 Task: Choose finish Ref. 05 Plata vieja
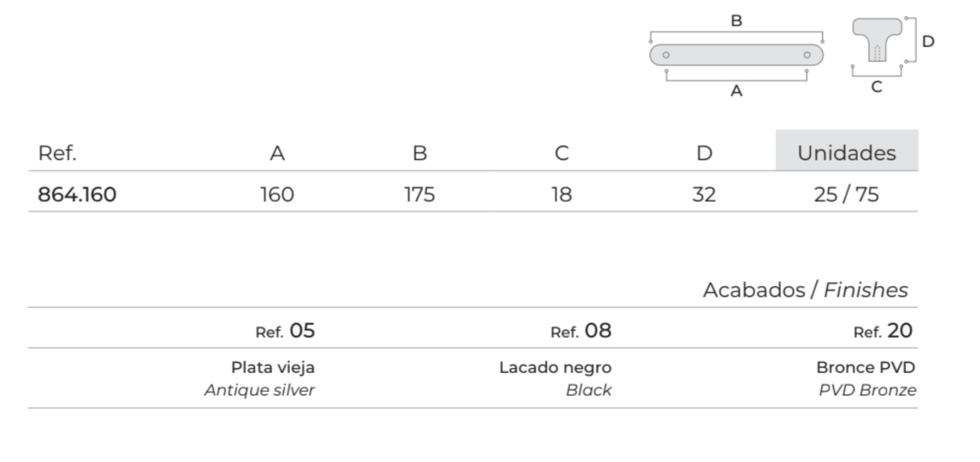click(273, 367)
